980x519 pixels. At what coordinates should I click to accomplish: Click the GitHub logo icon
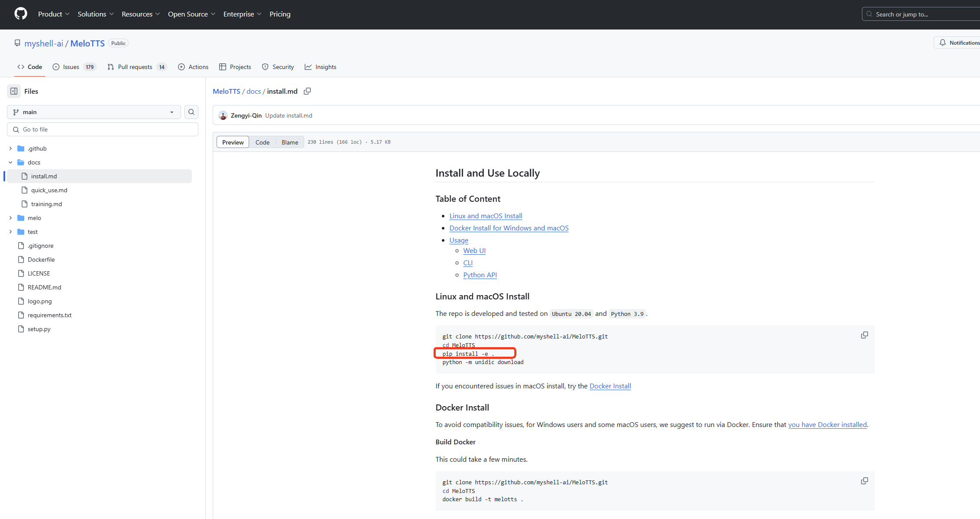(20, 14)
